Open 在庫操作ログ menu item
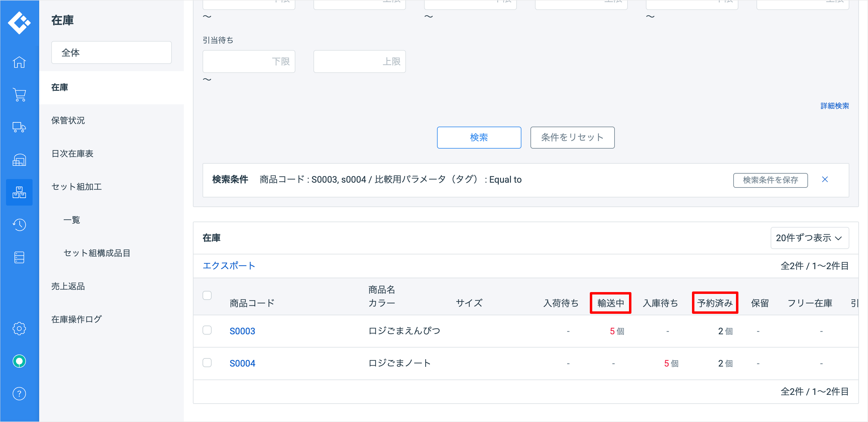Image resolution: width=868 pixels, height=422 pixels. click(x=77, y=319)
